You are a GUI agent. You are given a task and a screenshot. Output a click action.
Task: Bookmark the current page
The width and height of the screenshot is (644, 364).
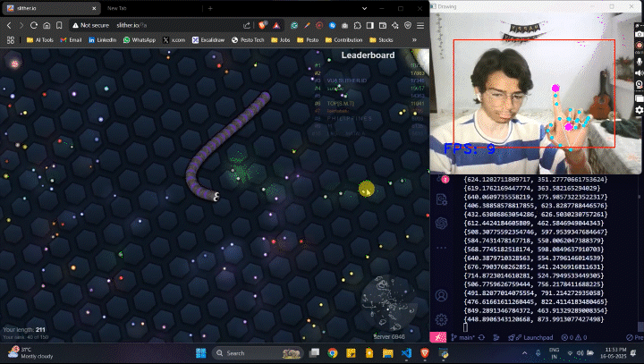[x=59, y=25]
